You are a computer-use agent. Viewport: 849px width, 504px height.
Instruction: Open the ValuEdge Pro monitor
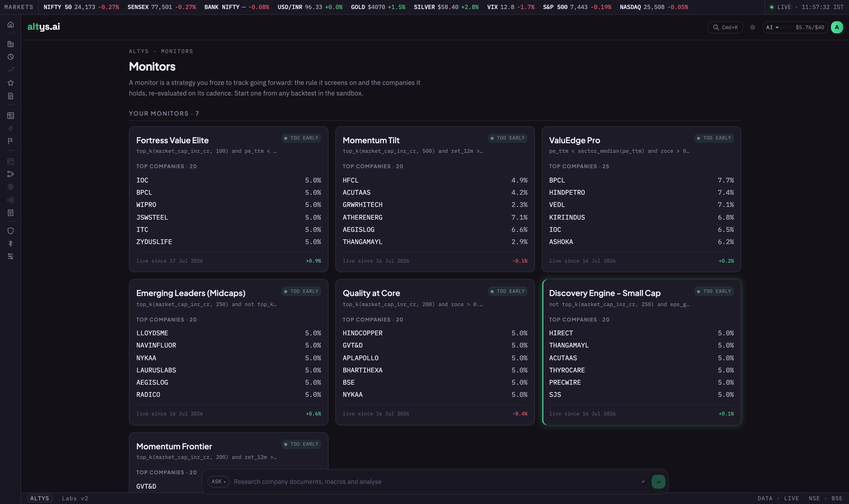(x=642, y=199)
